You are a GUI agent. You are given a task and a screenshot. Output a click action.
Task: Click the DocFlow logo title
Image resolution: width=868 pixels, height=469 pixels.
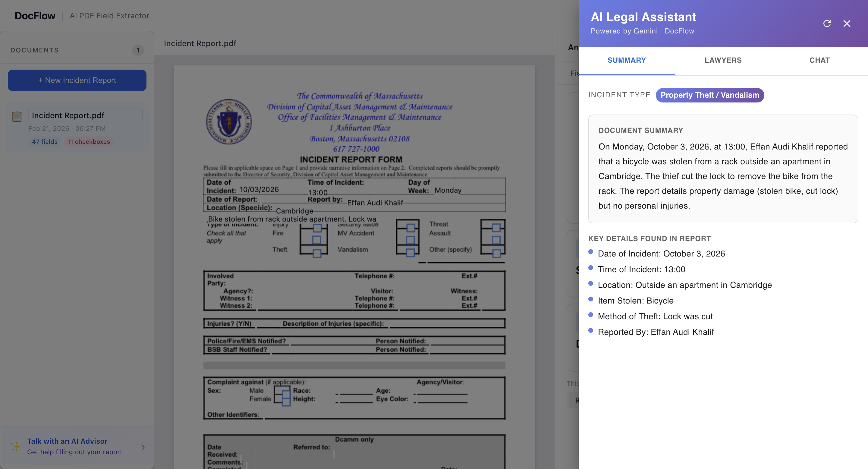pos(35,16)
